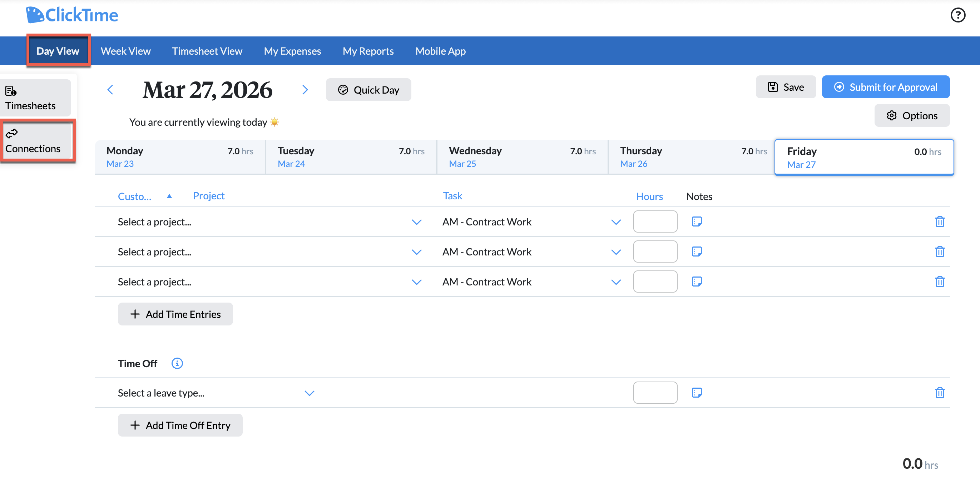Go to next day arrow
The height and width of the screenshot is (498, 980).
[305, 90]
